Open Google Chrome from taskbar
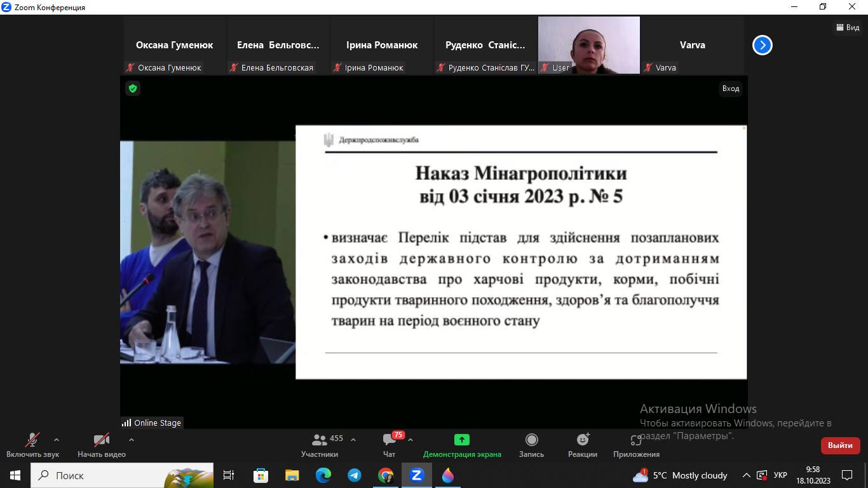 pyautogui.click(x=386, y=475)
